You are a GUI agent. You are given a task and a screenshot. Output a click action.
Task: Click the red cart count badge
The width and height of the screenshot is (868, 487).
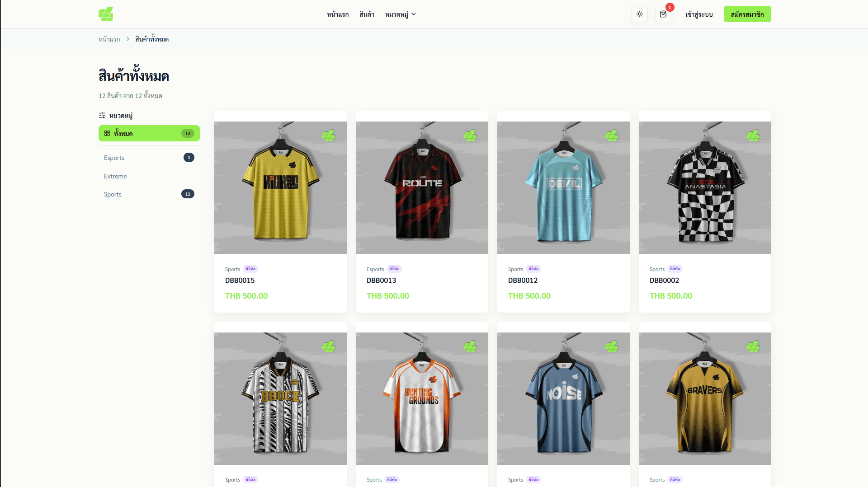point(670,7)
